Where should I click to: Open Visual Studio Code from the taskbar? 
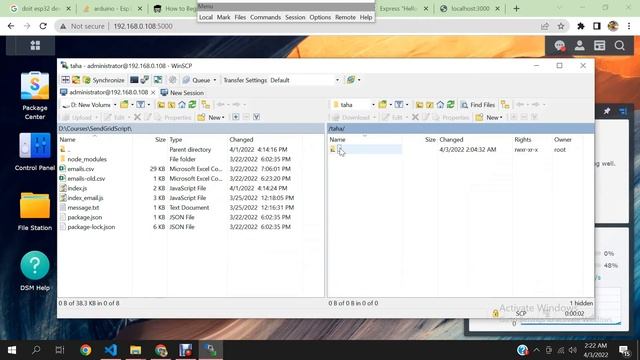click(111, 350)
